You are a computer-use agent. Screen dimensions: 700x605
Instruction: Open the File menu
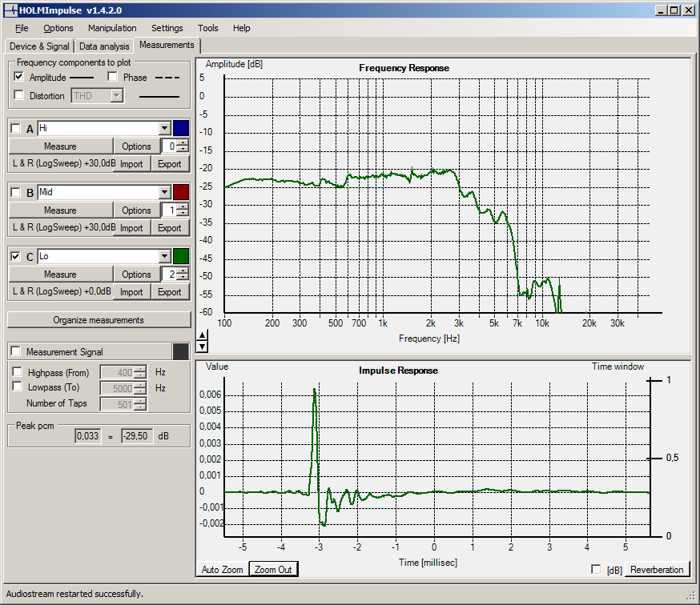(22, 28)
